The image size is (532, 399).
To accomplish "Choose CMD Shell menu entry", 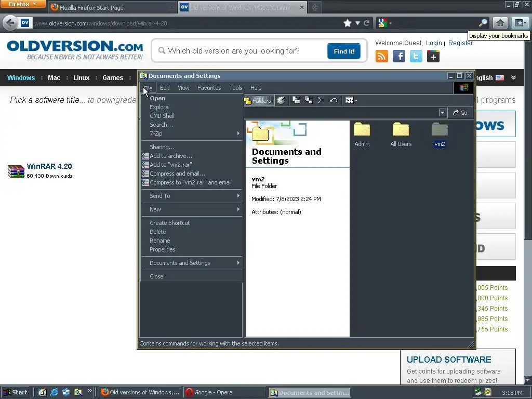I will pyautogui.click(x=192, y=116).
